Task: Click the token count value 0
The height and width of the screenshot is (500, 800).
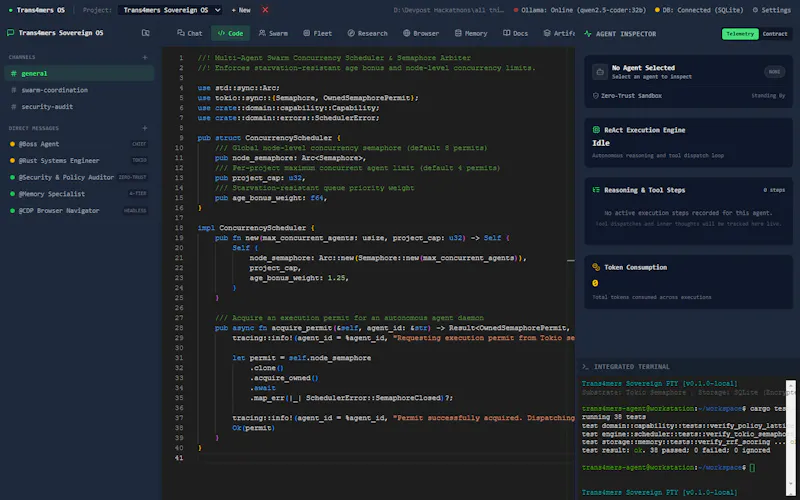Action: (x=595, y=283)
